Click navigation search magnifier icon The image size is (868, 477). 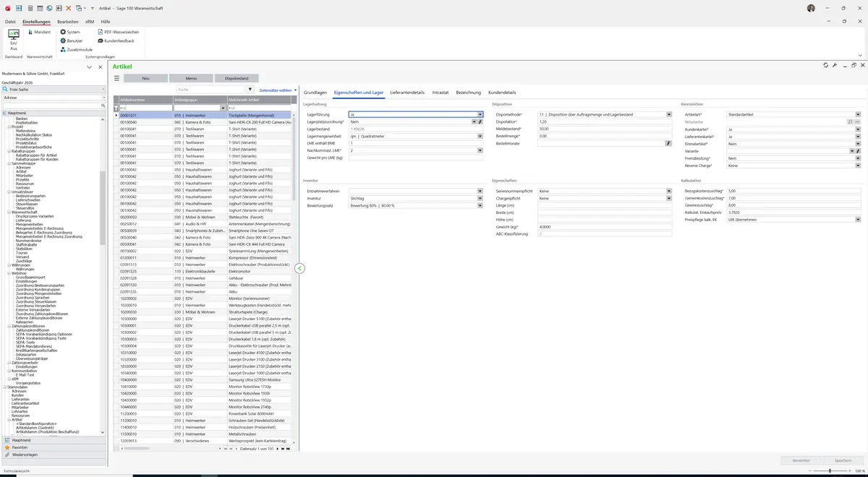103,106
